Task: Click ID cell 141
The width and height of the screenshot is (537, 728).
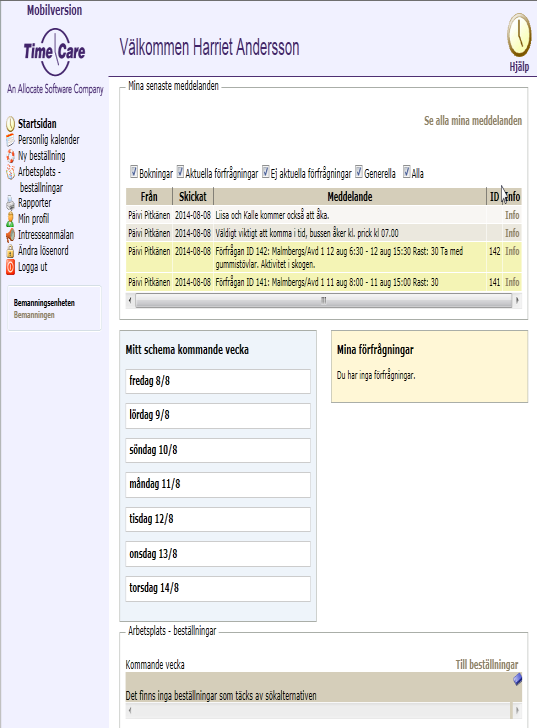Action: [x=494, y=282]
